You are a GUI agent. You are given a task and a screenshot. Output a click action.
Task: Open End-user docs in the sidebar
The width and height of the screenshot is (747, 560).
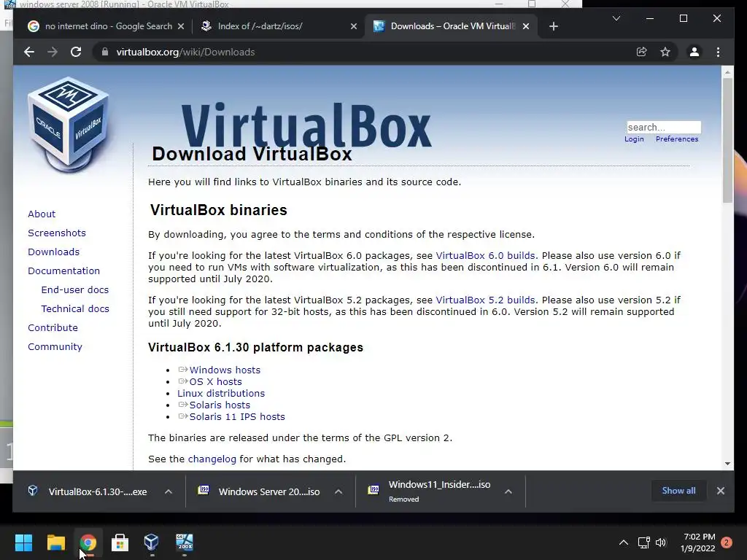point(75,290)
